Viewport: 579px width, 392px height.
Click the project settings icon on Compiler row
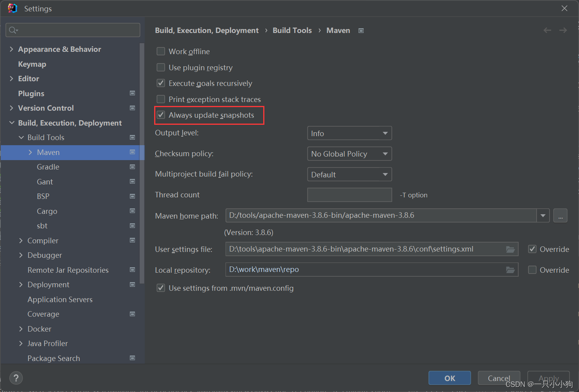tap(133, 241)
